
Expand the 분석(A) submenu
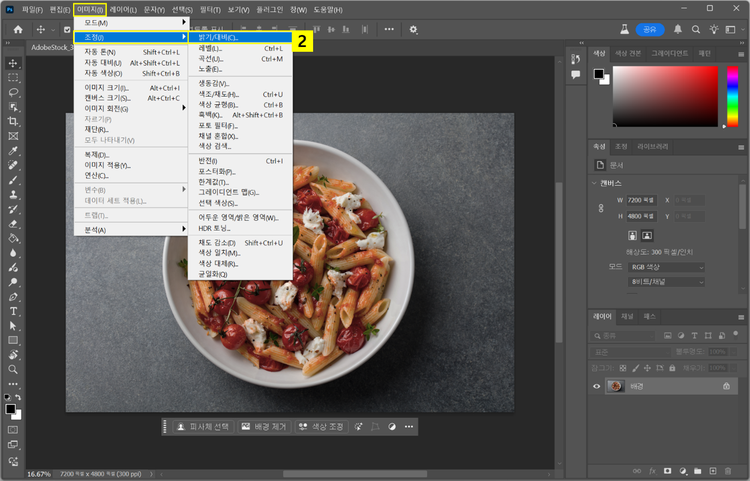click(x=132, y=230)
